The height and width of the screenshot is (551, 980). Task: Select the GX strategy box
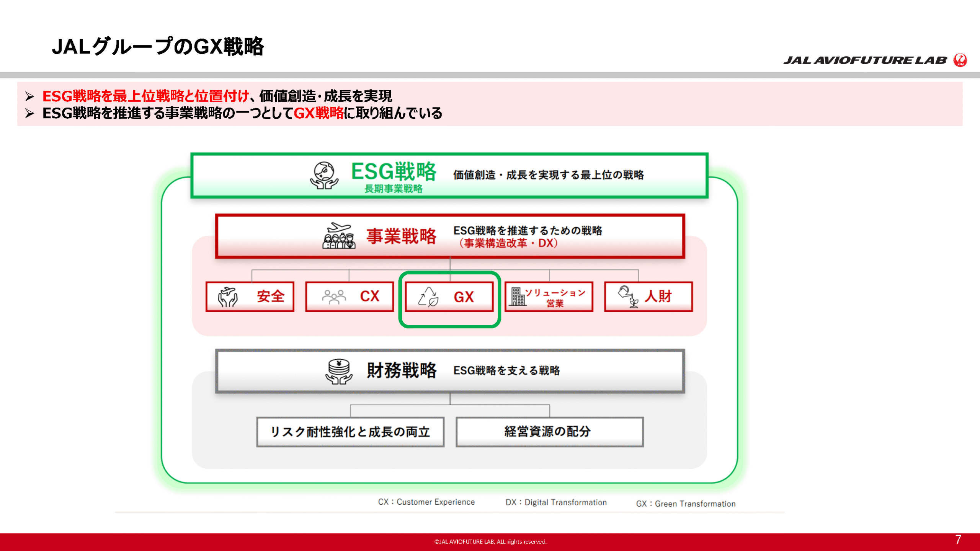[449, 297]
